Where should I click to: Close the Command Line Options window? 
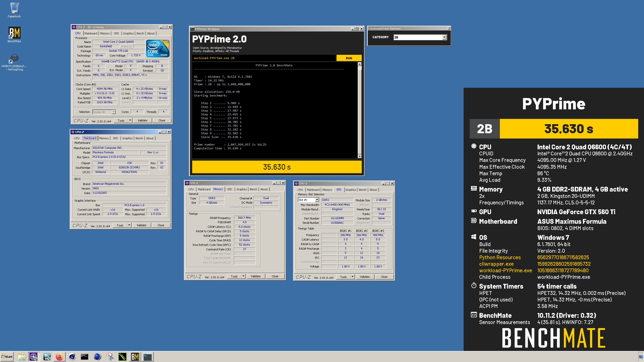click(449, 28)
